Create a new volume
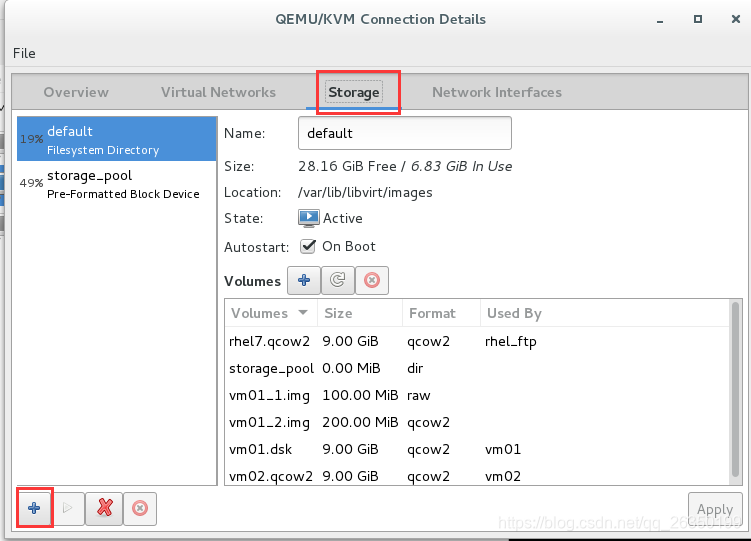This screenshot has width=751, height=541. tap(304, 280)
